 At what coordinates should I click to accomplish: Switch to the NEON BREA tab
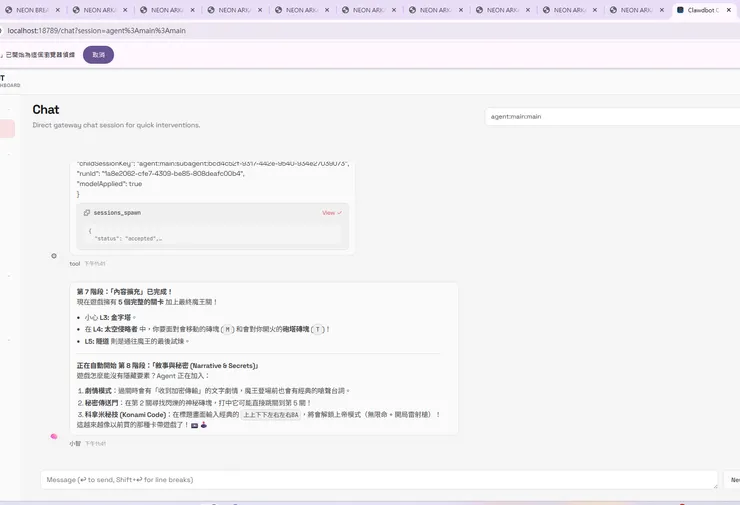click(32, 10)
